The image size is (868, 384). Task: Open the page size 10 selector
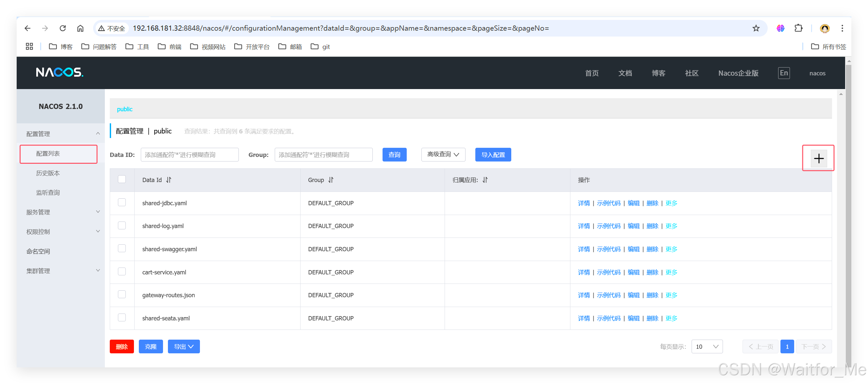[707, 346]
